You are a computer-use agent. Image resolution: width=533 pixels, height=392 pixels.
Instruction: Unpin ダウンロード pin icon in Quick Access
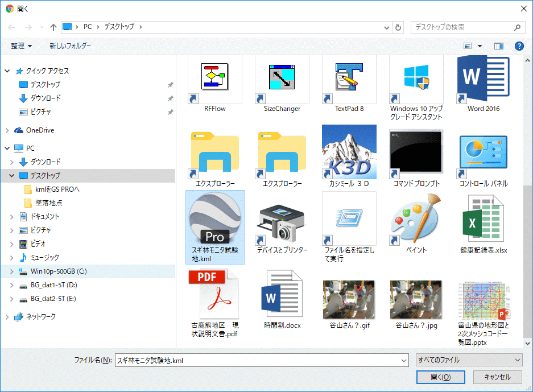pyautogui.click(x=170, y=98)
